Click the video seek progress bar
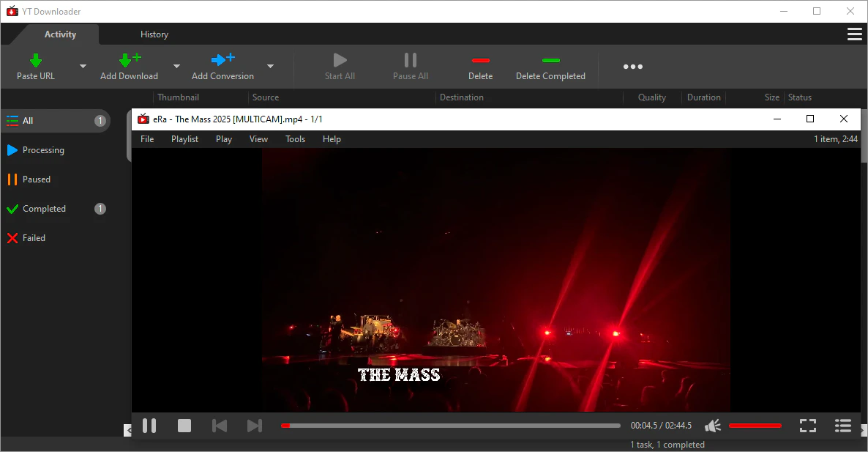 tap(451, 426)
